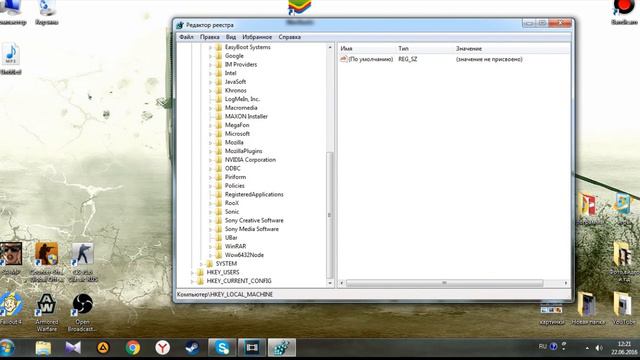Launch Yandex Browser from the taskbar
This screenshot has width=640, height=360.
click(162, 348)
